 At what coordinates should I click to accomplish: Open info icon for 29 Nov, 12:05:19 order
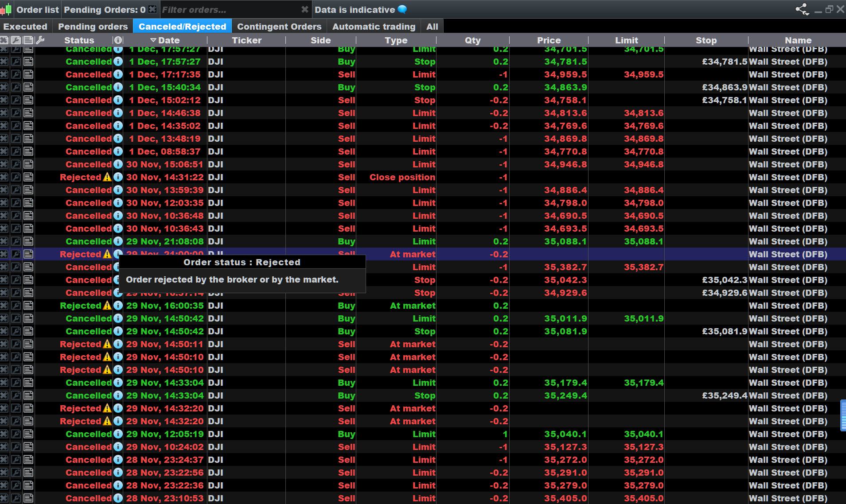point(118,434)
